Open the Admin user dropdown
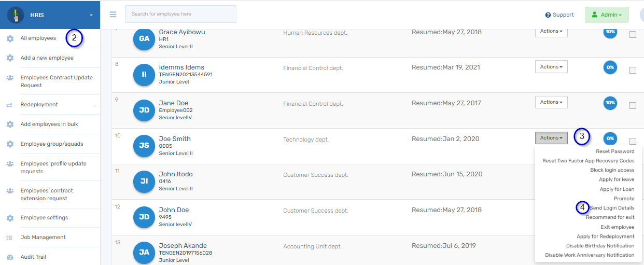Image resolution: width=644 pixels, height=265 pixels. tap(606, 15)
